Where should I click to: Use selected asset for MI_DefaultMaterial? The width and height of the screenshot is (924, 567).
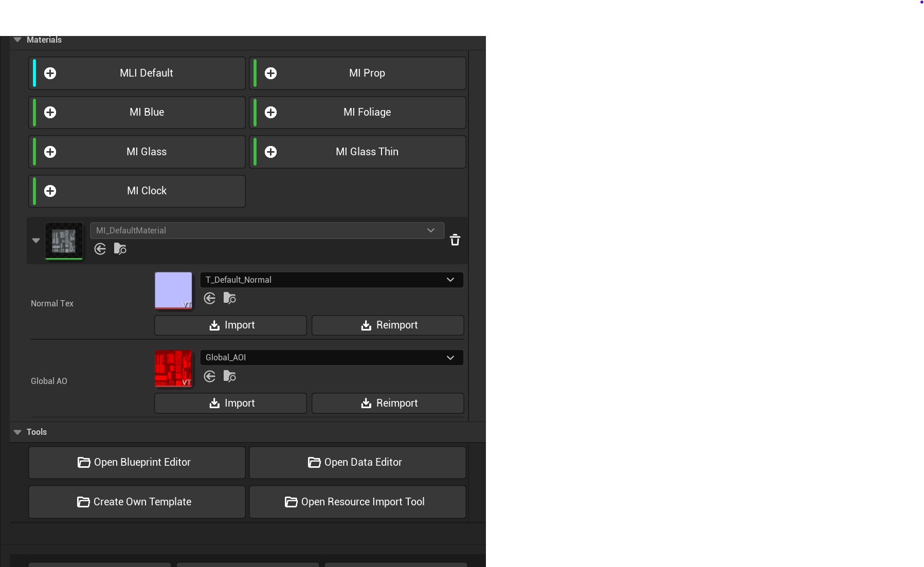(x=100, y=249)
